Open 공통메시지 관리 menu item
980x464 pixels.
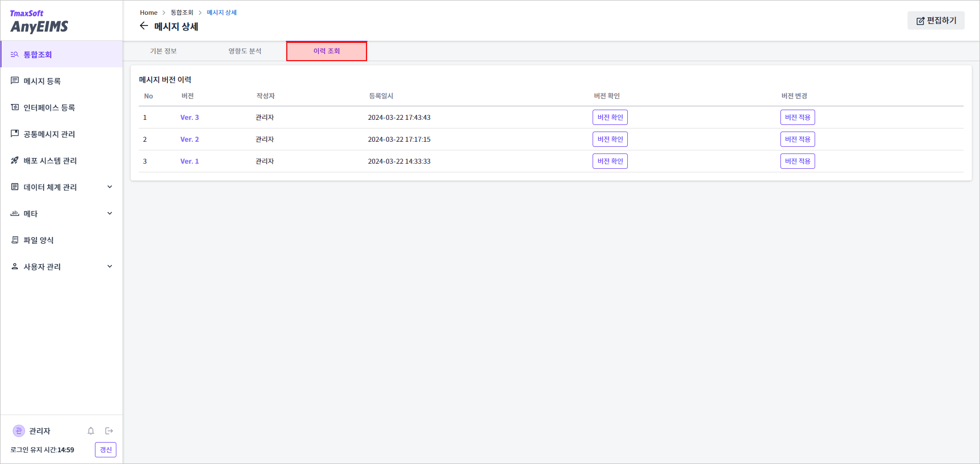(61, 134)
